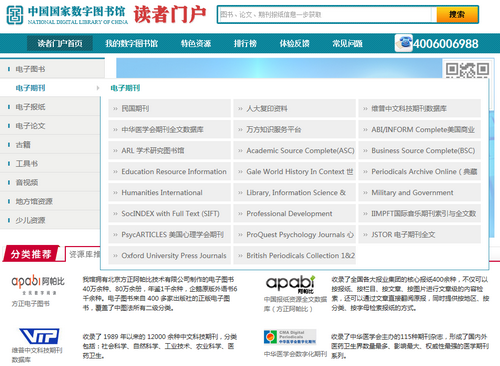500x366 pixels.
Task: Open the VIP 维普 database logo
Action: click(39, 336)
